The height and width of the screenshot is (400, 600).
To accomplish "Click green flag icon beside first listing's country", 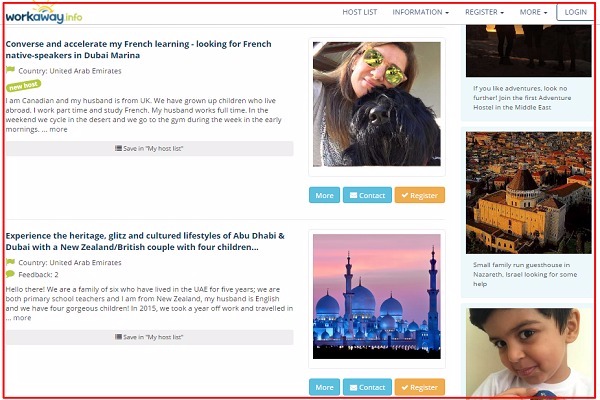I will 10,70.
